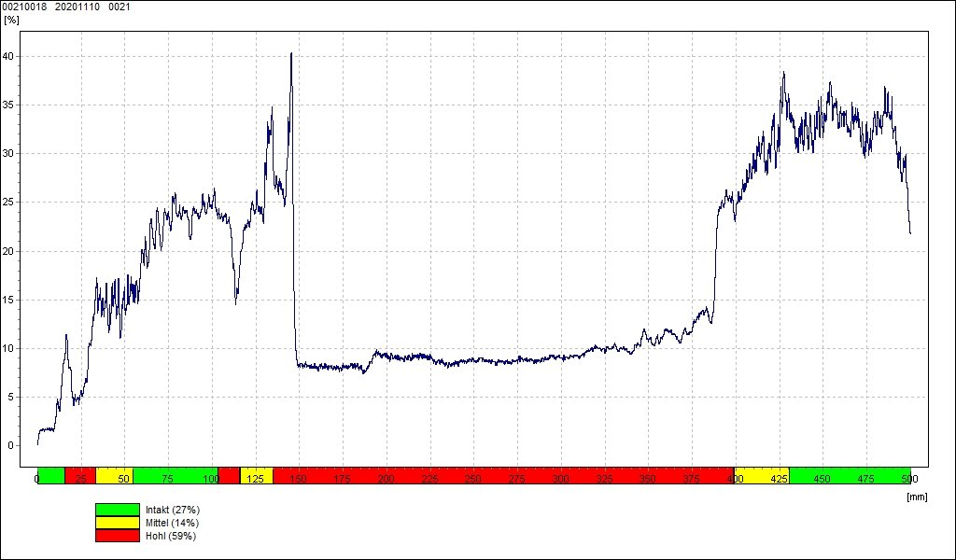Click the header date '20201110'
The image size is (956, 560).
[x=77, y=7]
